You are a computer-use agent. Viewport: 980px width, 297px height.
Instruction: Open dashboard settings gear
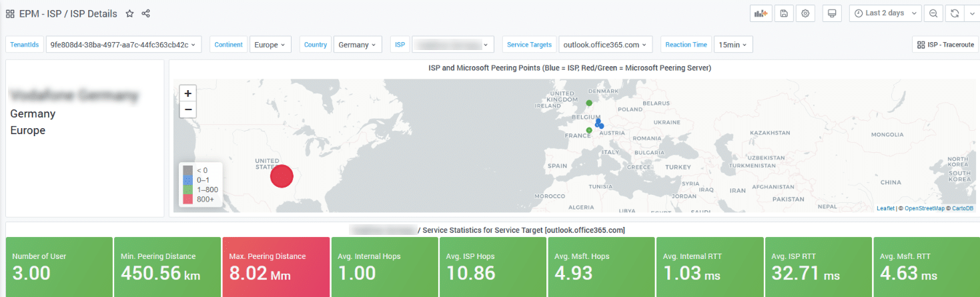(806, 13)
